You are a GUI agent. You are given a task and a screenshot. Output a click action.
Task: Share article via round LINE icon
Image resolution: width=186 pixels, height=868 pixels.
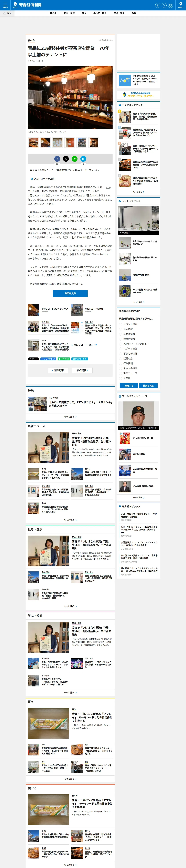pyautogui.click(x=75, y=159)
